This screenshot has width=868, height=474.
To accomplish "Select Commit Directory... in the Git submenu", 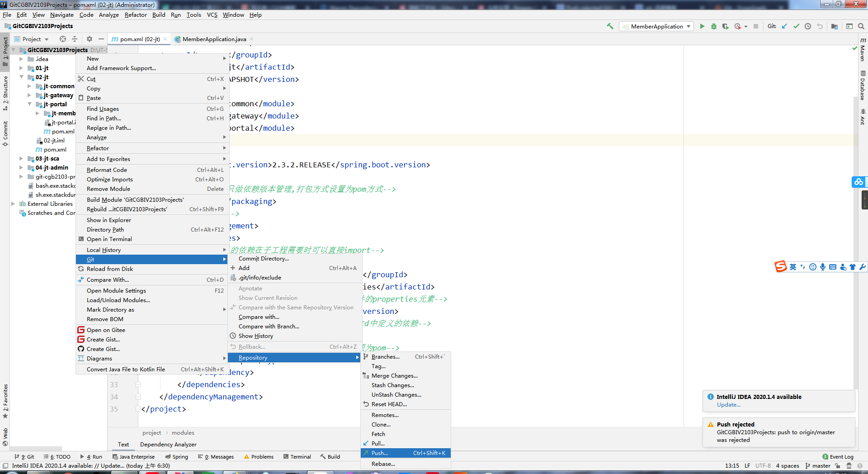I will [x=295, y=258].
